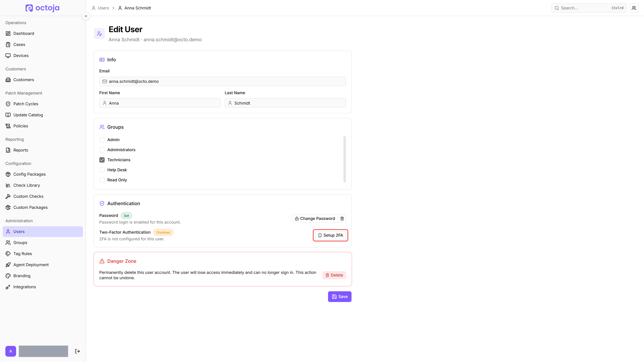Open the Dashboard grid icon
Viewport: 644px width, 362px height.
pyautogui.click(x=8, y=34)
